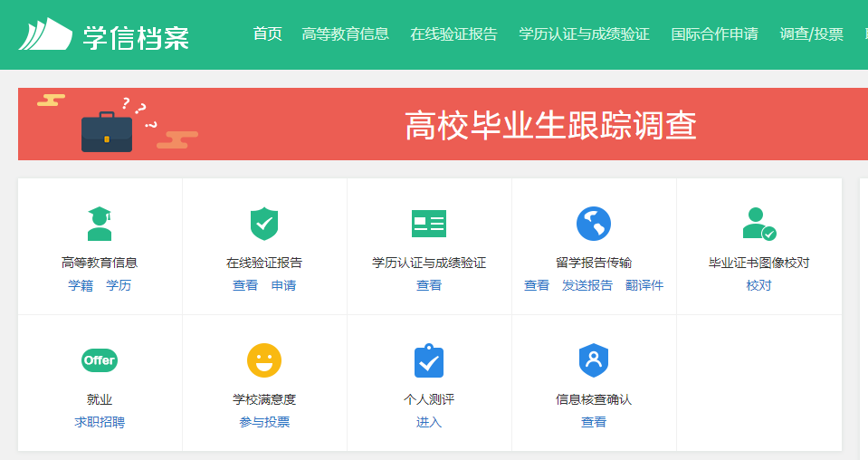868x460 pixels.
Task: Click the 毕业证书图像校对 person icon
Action: point(758,224)
